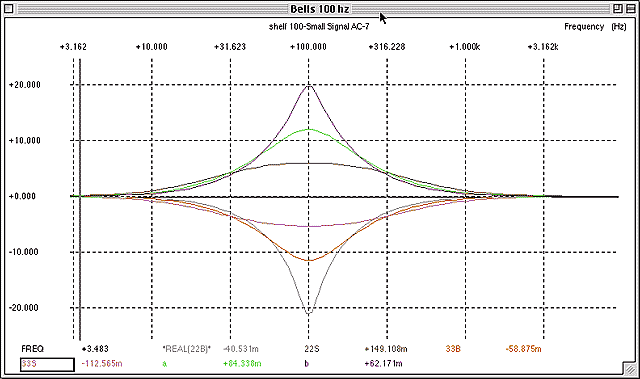Click the close box in title bar
Image resolution: width=640 pixels, height=379 pixels.
point(9,9)
